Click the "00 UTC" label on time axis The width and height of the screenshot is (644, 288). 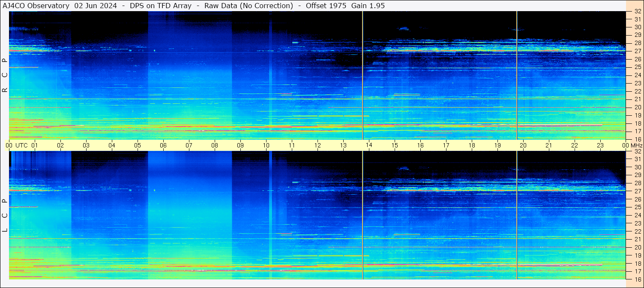click(x=16, y=145)
